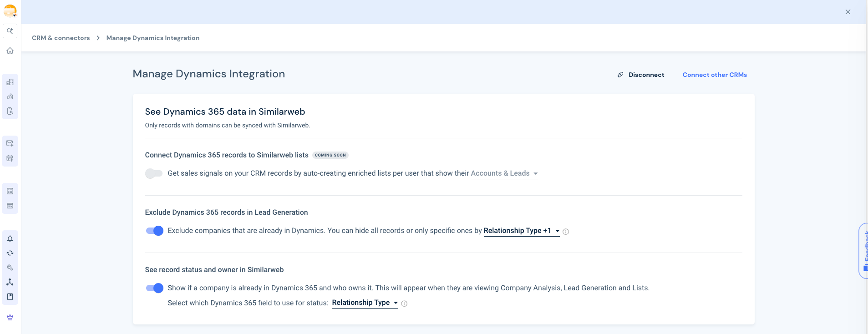
Task: Click the CRM card icon in sidebar
Action: [10, 206]
